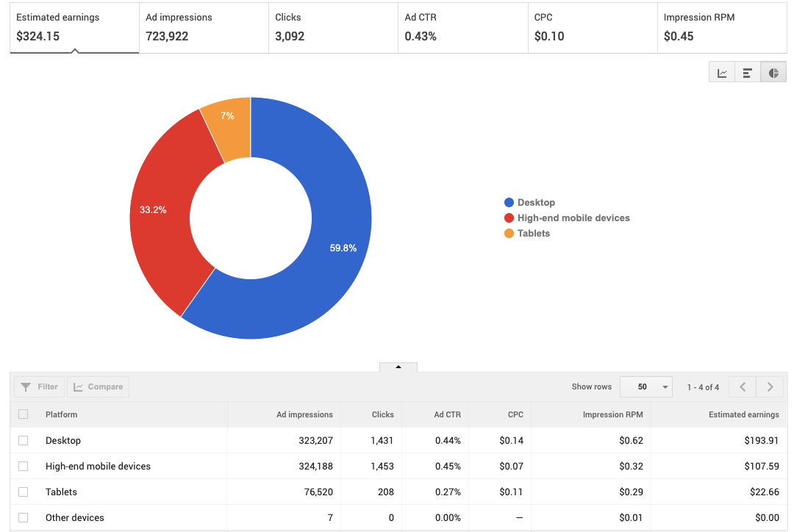Collapse the chart with the up arrow

coord(398,366)
